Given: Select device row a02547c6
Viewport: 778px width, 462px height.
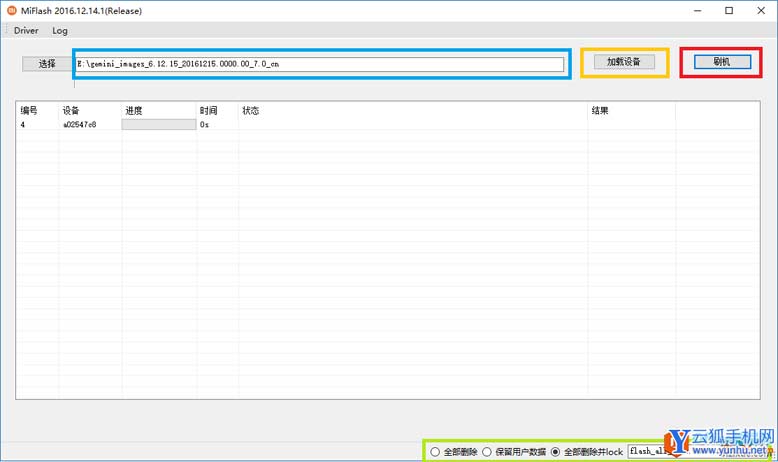Looking at the screenshot, I should click(79, 125).
